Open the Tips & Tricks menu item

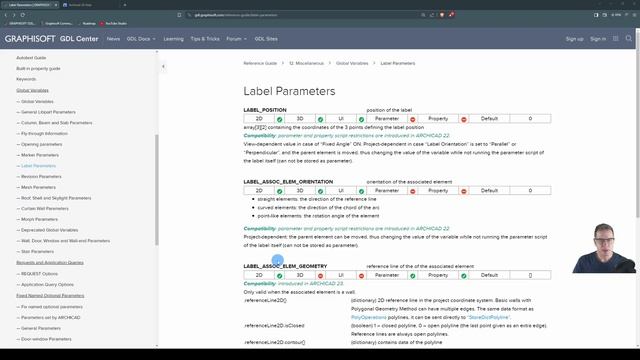click(205, 39)
